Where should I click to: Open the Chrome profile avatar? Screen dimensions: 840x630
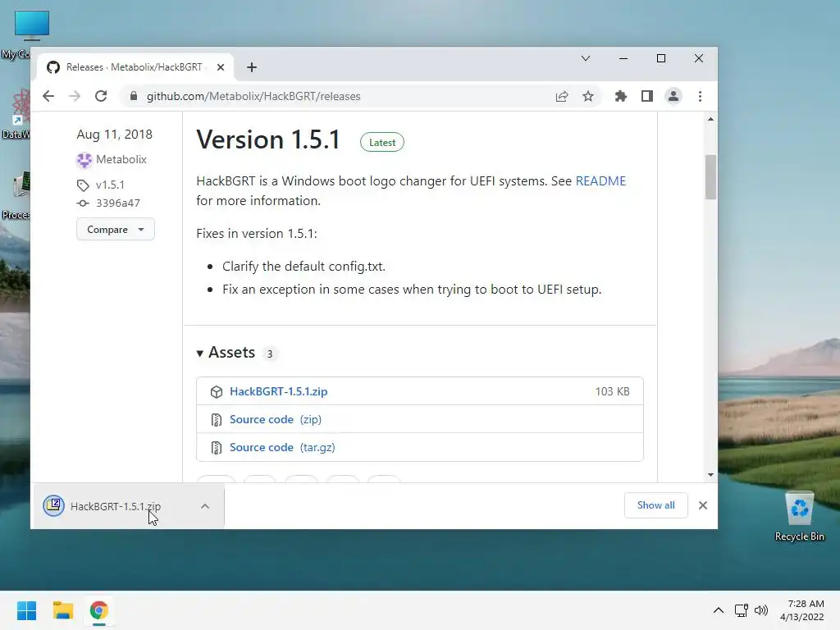pyautogui.click(x=673, y=97)
